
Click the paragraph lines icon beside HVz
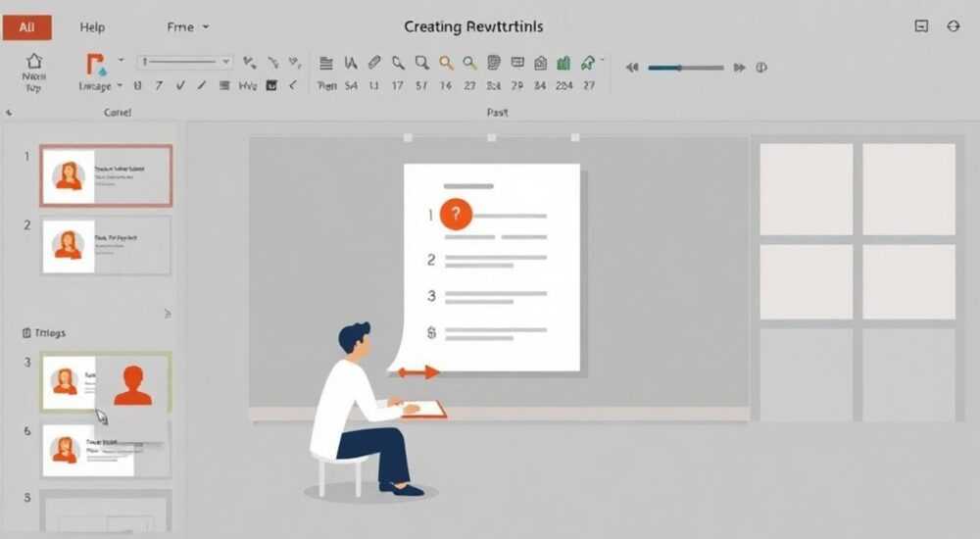coord(224,85)
